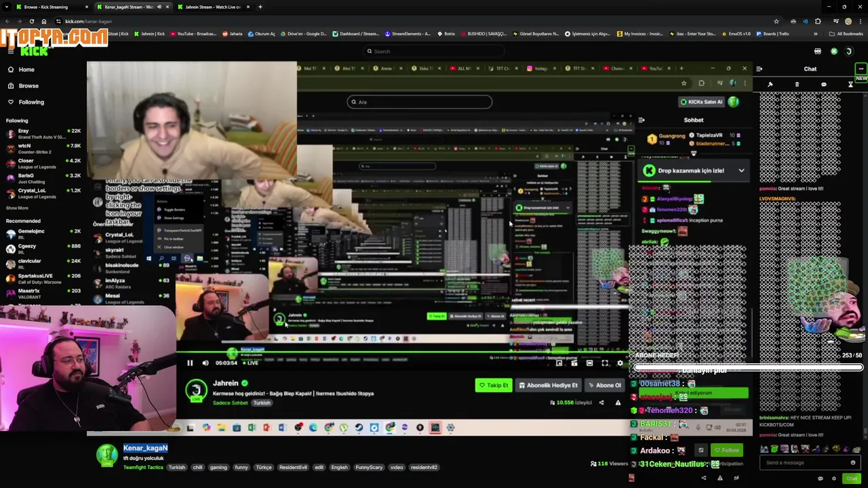Open the 'Boards | Trello' bookmark
Image resolution: width=868 pixels, height=488 pixels.
pyautogui.click(x=773, y=33)
